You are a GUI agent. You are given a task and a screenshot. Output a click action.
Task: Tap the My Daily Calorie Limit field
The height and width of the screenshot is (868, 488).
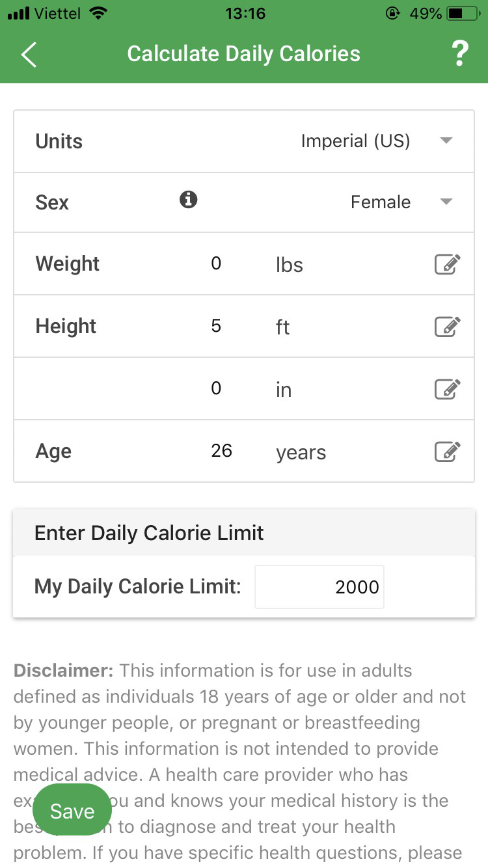point(319,587)
